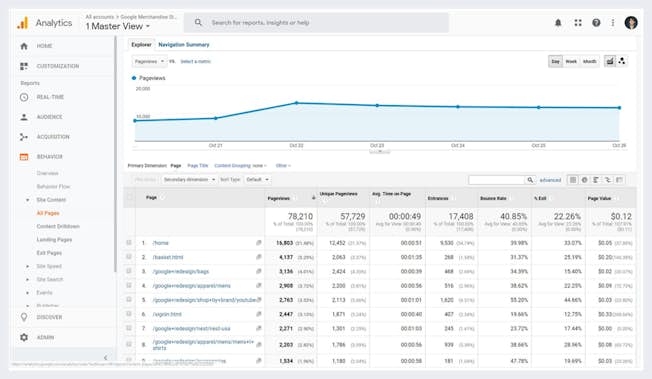The image size is (652, 379).
Task: Open the Secondary dimension dropdown
Action: pos(189,180)
